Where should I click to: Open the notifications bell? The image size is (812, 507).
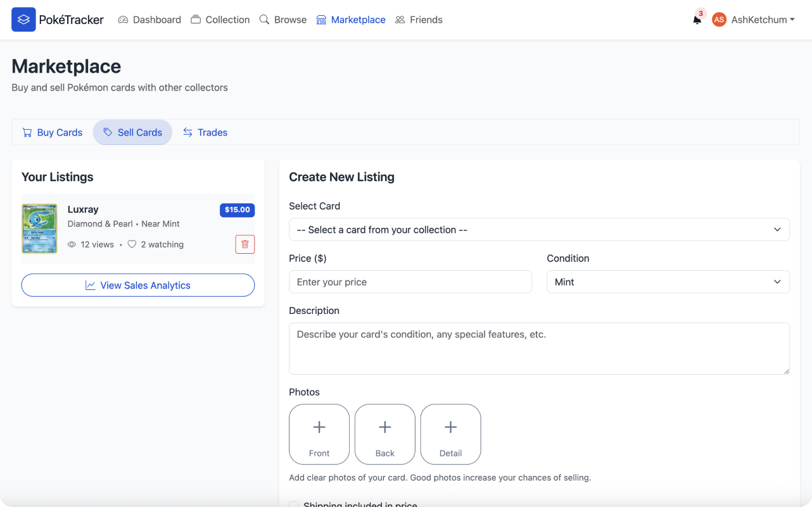tap(697, 20)
